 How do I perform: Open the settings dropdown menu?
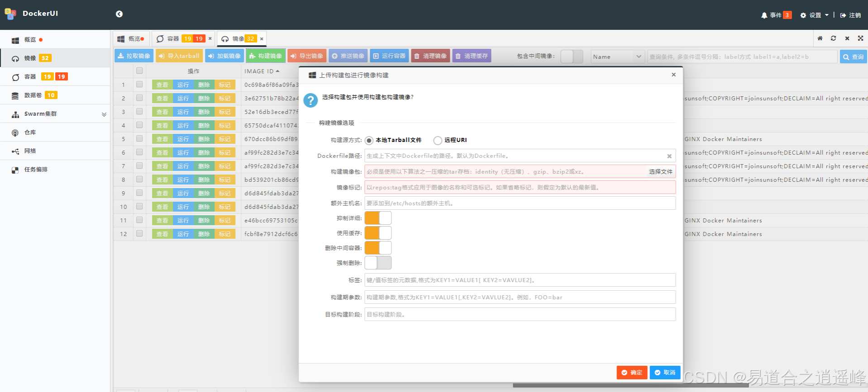815,15
